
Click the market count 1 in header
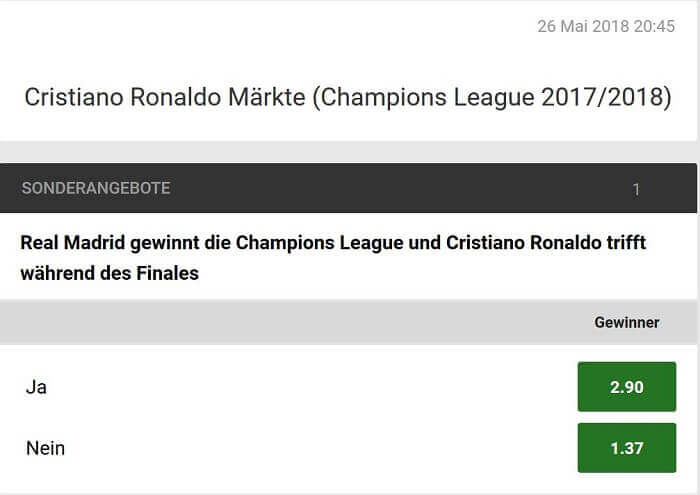tap(637, 189)
